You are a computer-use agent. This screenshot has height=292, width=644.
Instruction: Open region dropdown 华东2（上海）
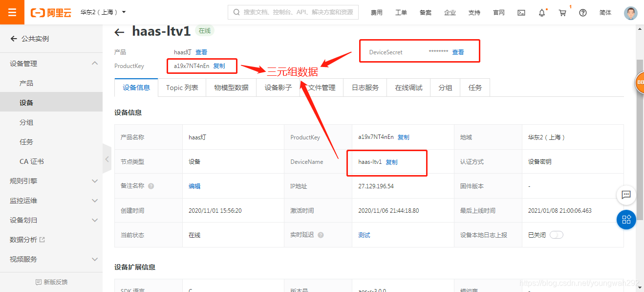click(x=103, y=12)
